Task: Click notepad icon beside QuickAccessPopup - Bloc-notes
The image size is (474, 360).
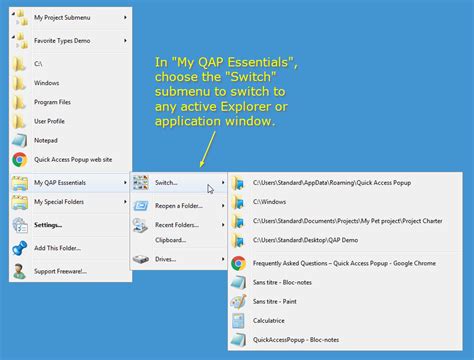Action: click(238, 340)
